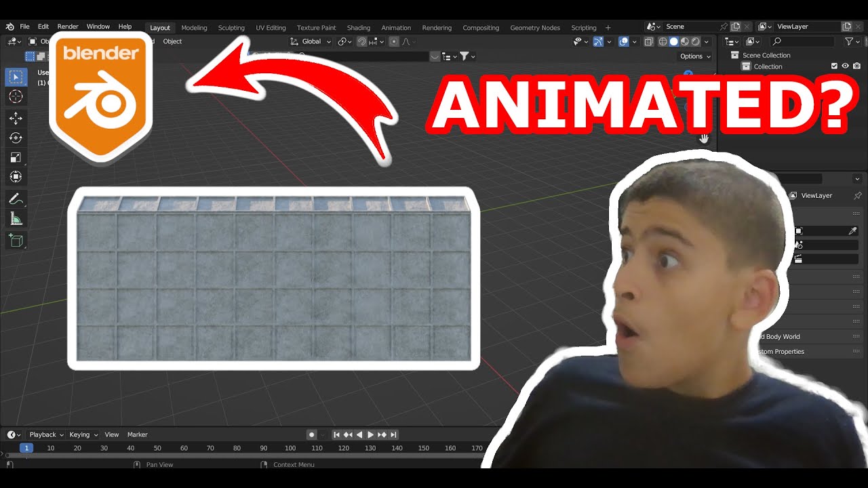Open the Window menu
The image size is (868, 488).
pos(98,26)
